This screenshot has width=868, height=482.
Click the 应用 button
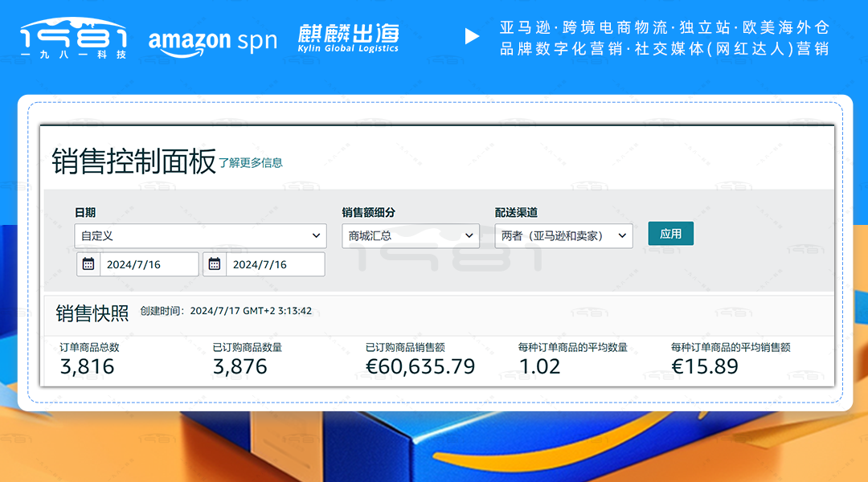click(670, 234)
